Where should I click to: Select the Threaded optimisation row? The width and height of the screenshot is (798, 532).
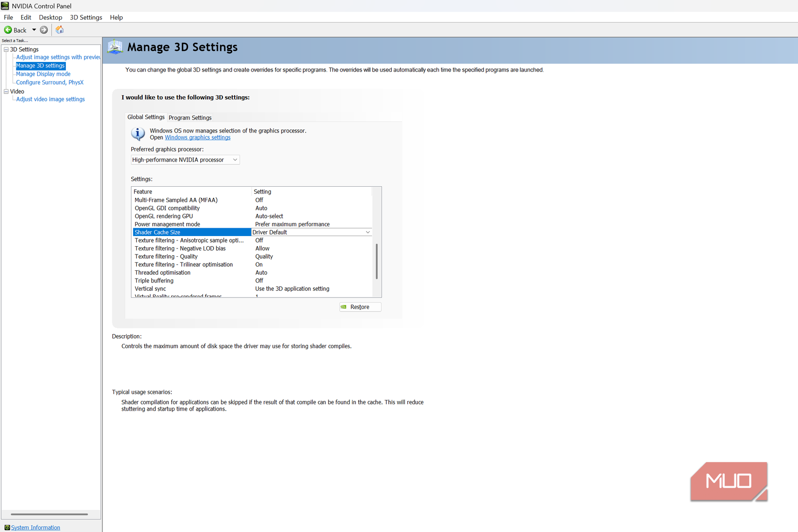[252, 273]
